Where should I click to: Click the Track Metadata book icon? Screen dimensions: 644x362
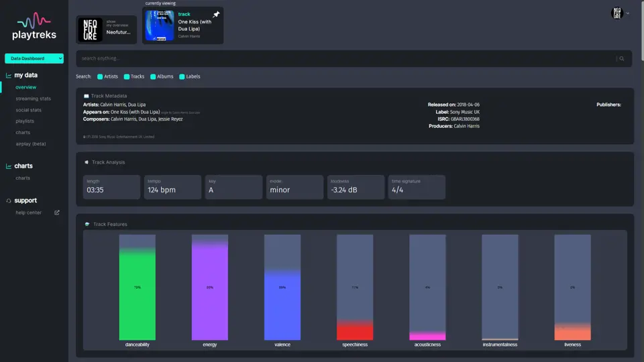pos(87,96)
